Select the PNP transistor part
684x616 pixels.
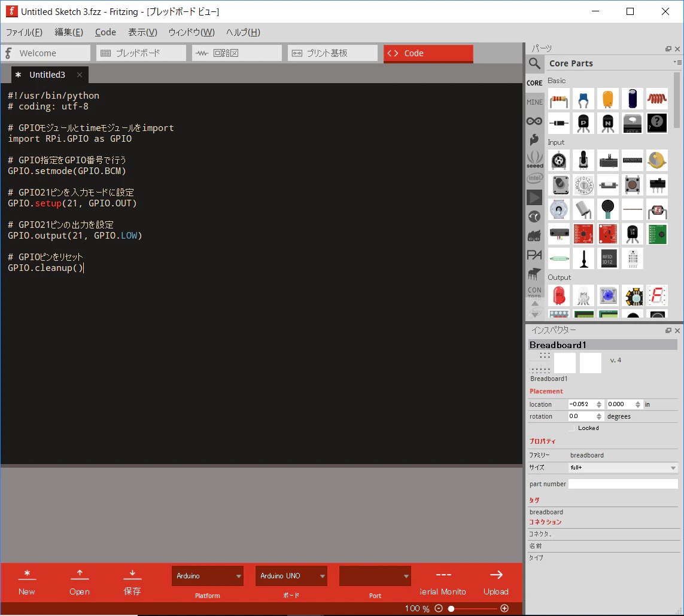coord(583,123)
